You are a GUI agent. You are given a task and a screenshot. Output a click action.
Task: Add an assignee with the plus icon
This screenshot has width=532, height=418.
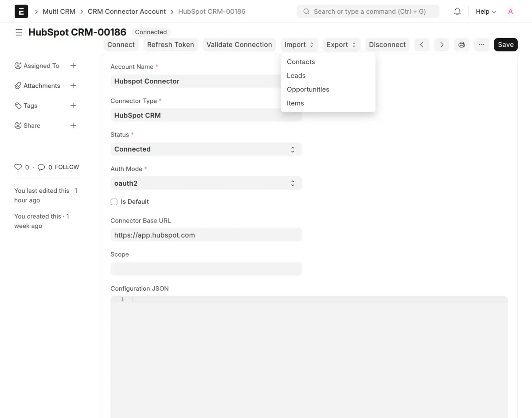point(73,66)
